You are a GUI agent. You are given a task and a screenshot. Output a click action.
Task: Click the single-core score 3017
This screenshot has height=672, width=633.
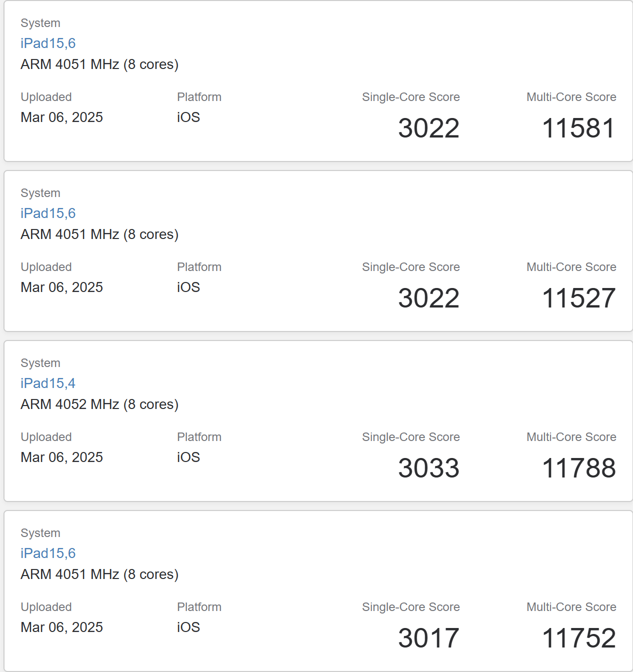click(428, 638)
